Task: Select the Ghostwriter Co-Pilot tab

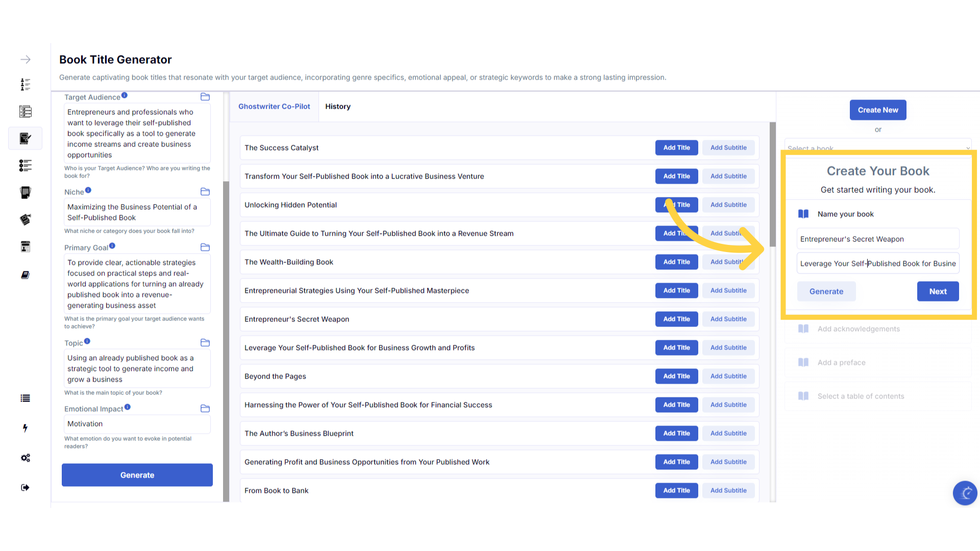Action: click(274, 107)
